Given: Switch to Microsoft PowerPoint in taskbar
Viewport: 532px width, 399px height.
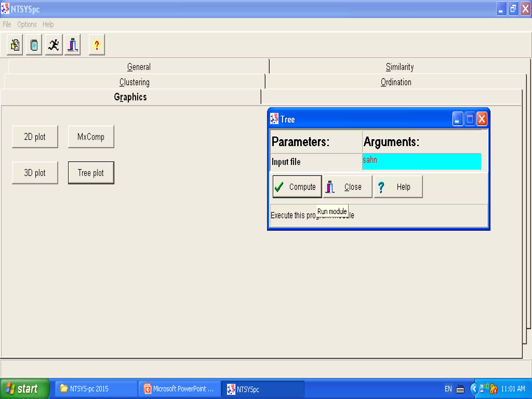Looking at the screenshot, I should [x=179, y=389].
